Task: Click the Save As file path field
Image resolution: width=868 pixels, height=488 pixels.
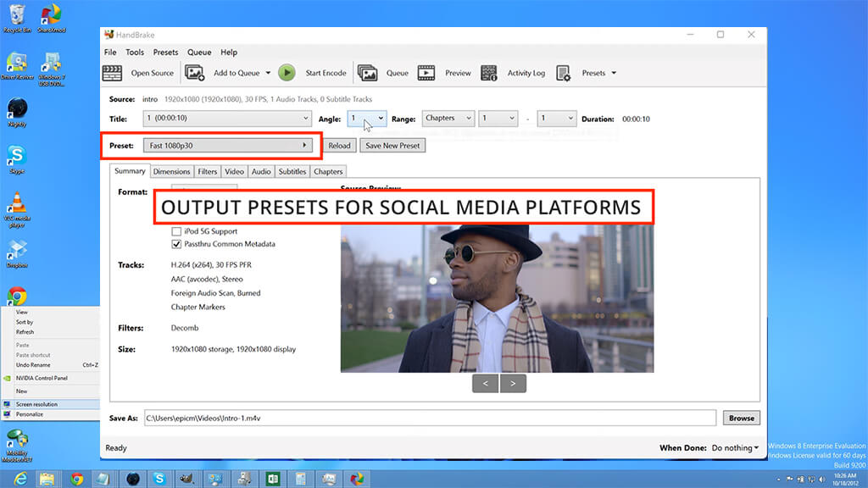Action: [x=429, y=418]
